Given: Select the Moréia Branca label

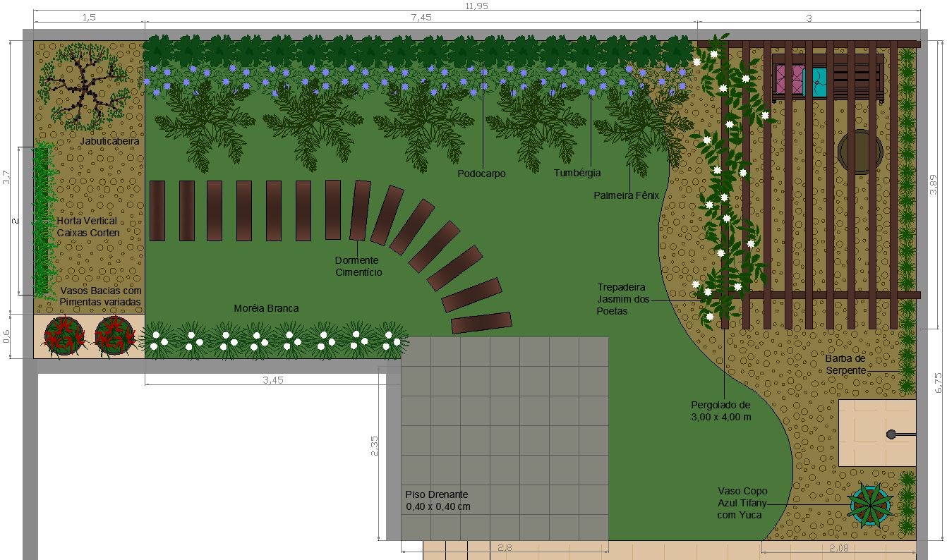Looking at the screenshot, I should coord(266,308).
